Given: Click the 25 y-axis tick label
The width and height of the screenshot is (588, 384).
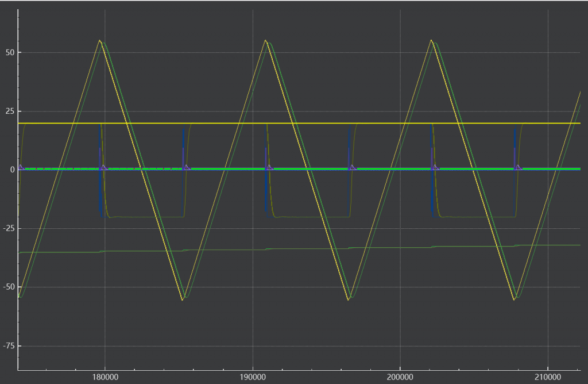Looking at the screenshot, I should point(10,111).
